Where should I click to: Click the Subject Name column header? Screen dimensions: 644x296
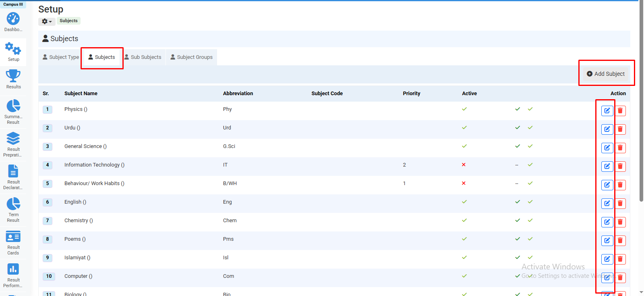tap(81, 93)
